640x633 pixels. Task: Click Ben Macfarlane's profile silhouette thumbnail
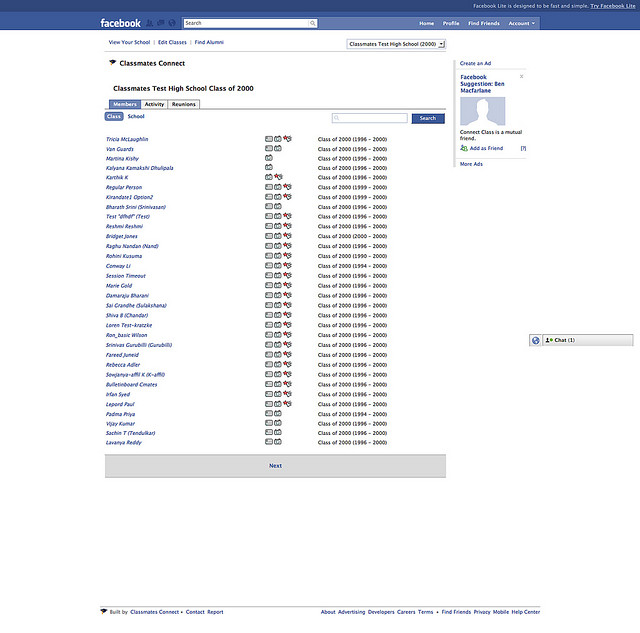coord(482,111)
